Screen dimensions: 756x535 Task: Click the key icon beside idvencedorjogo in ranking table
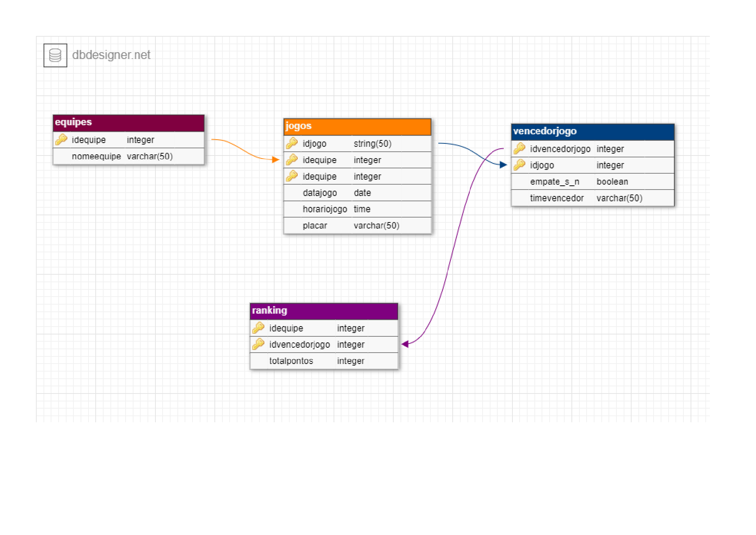(259, 344)
